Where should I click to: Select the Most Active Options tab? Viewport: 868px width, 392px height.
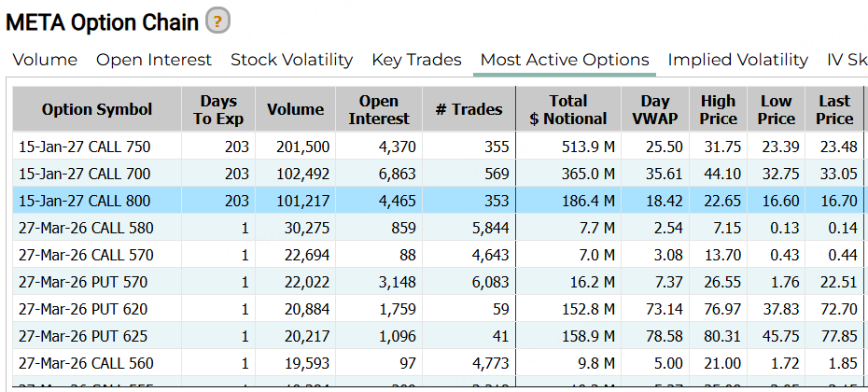point(564,60)
